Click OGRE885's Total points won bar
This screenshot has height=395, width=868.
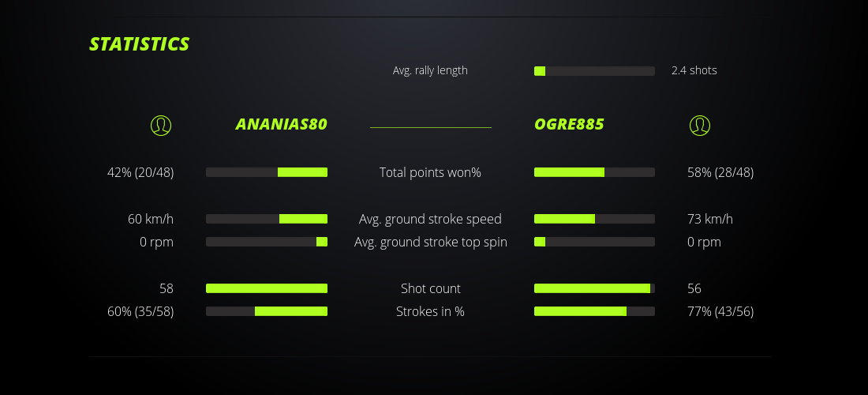(x=594, y=172)
